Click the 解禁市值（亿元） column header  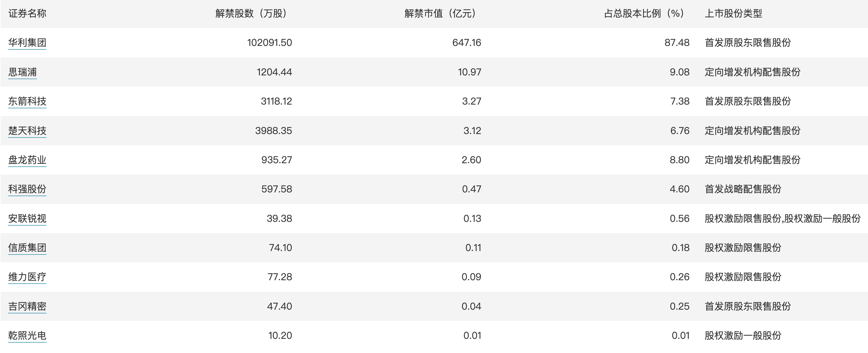440,14
